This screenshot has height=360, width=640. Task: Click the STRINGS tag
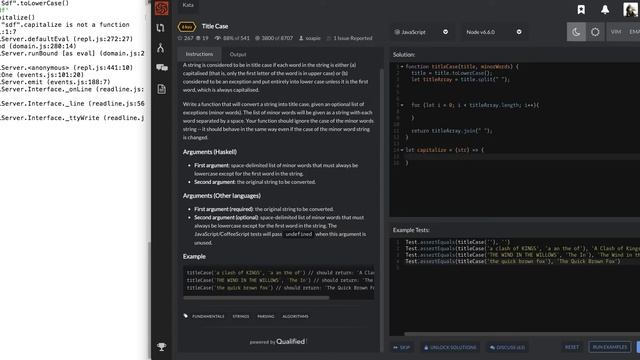[x=241, y=316]
